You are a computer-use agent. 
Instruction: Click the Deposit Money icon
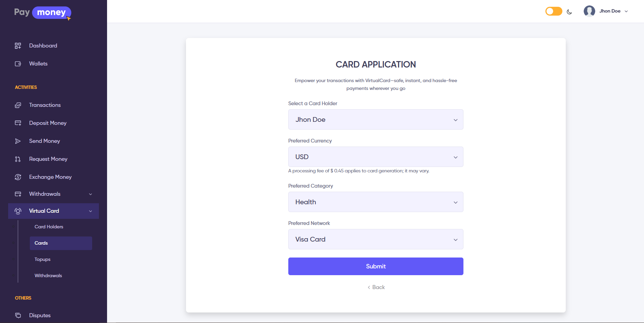point(18,123)
